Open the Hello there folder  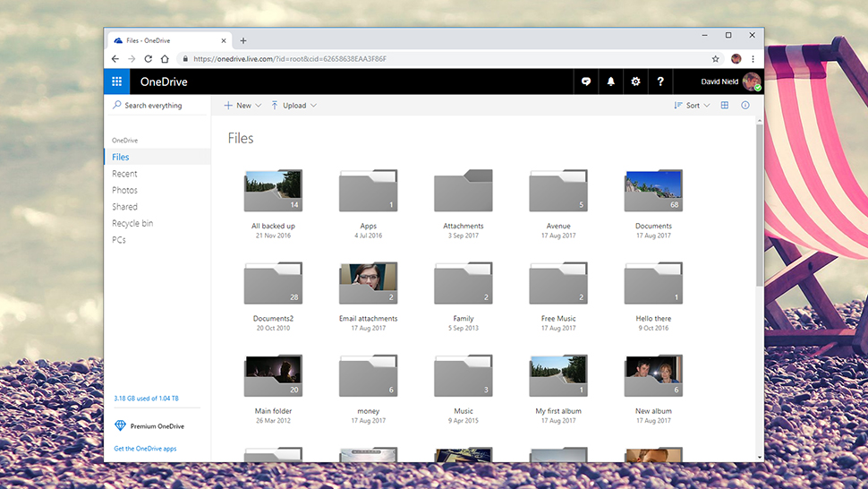tap(653, 283)
